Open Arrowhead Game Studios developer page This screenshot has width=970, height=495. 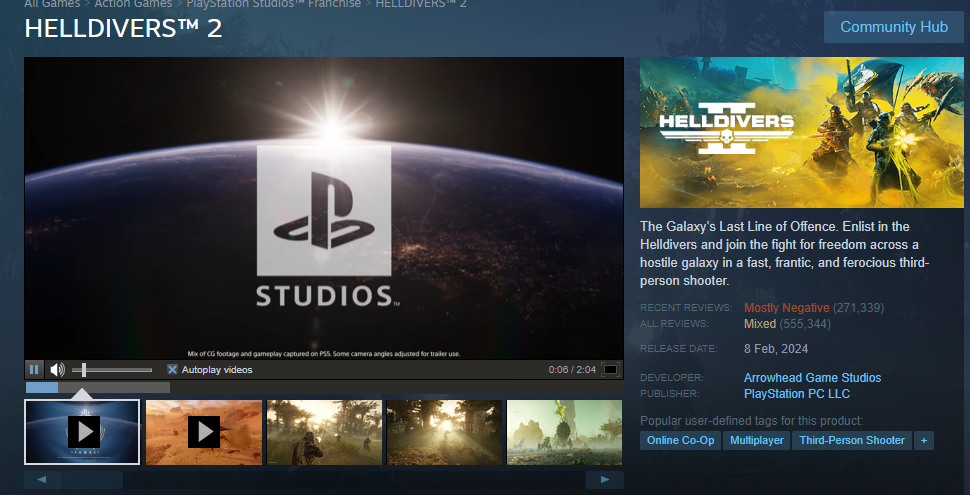pyautogui.click(x=812, y=377)
